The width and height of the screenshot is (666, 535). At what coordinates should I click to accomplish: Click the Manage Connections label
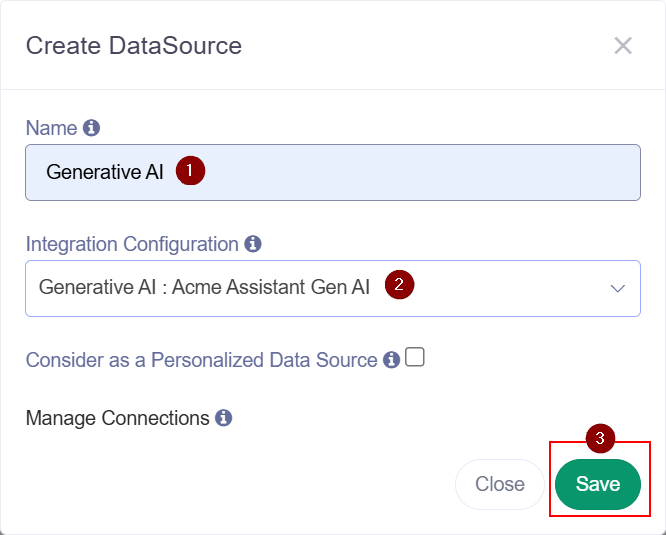coord(117,418)
